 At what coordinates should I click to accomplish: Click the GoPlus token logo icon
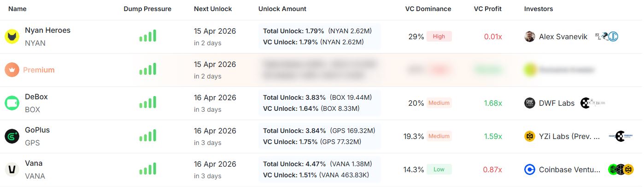click(12, 136)
